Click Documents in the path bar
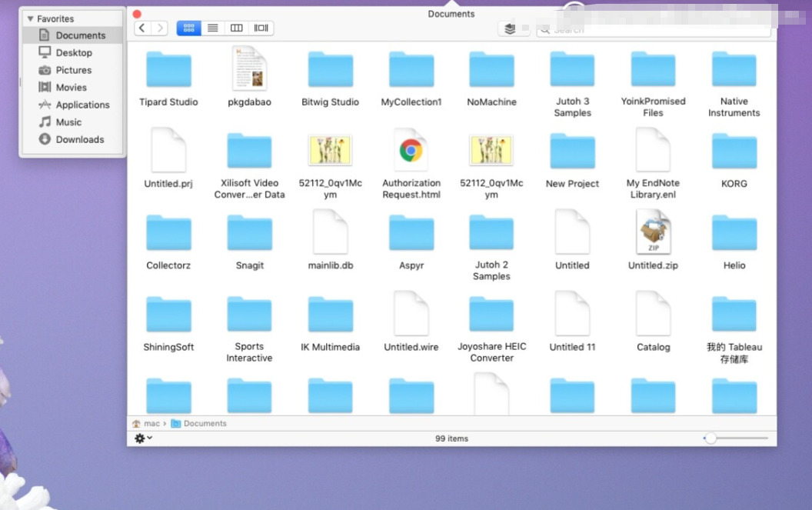812x510 pixels. (205, 423)
